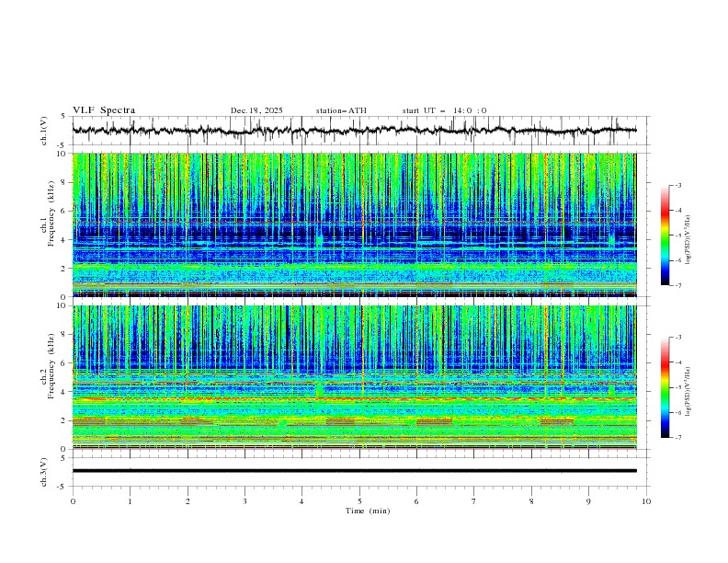Viewport: 728px width, 563px height.
Task: Click the "station=ATH" label
Action: click(341, 110)
